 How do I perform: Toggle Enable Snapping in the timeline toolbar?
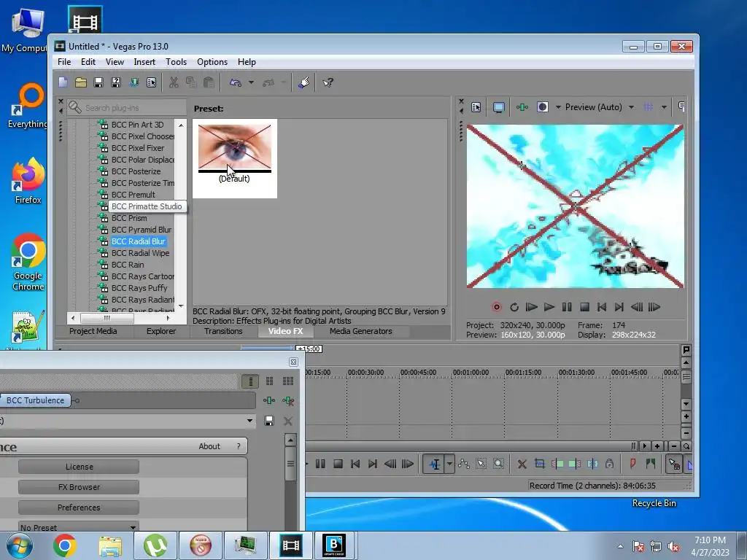pos(674,464)
